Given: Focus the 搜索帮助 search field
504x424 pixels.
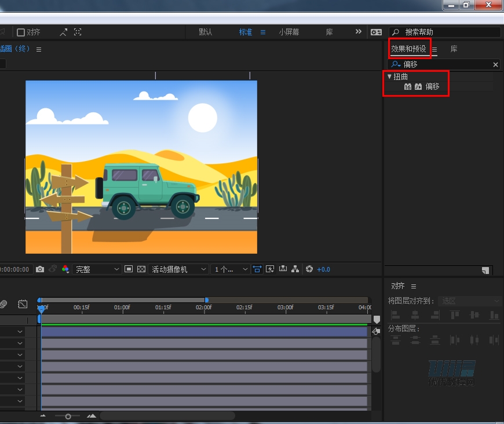Looking at the screenshot, I should pos(445,32).
